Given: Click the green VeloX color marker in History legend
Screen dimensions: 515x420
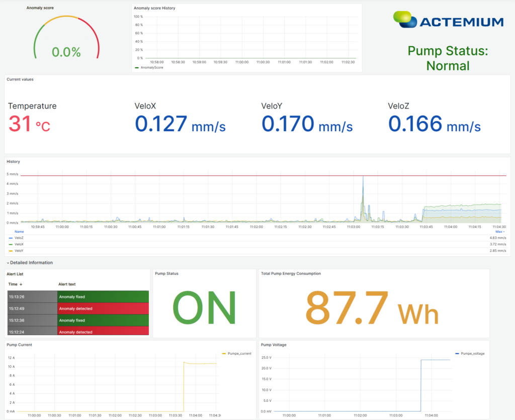Looking at the screenshot, I should (10, 244).
